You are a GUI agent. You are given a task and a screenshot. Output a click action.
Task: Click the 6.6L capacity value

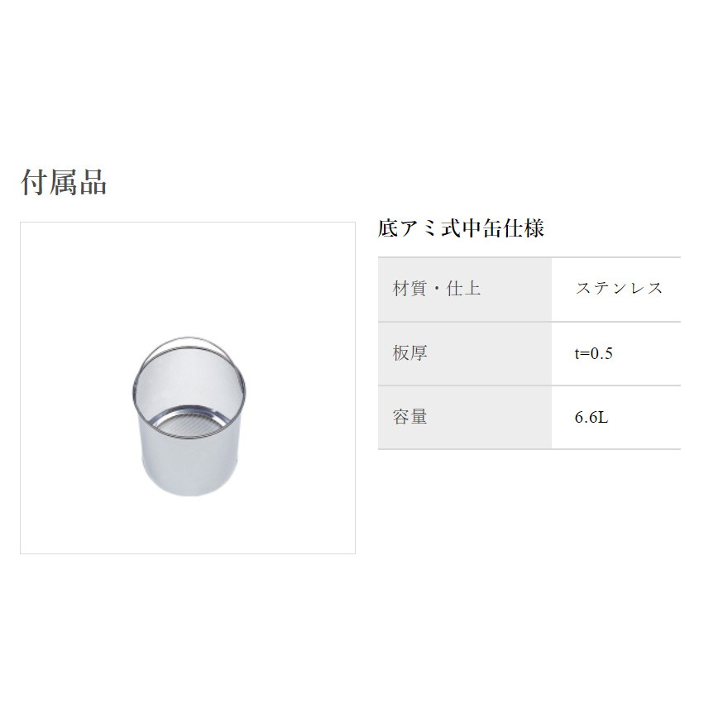click(x=591, y=418)
